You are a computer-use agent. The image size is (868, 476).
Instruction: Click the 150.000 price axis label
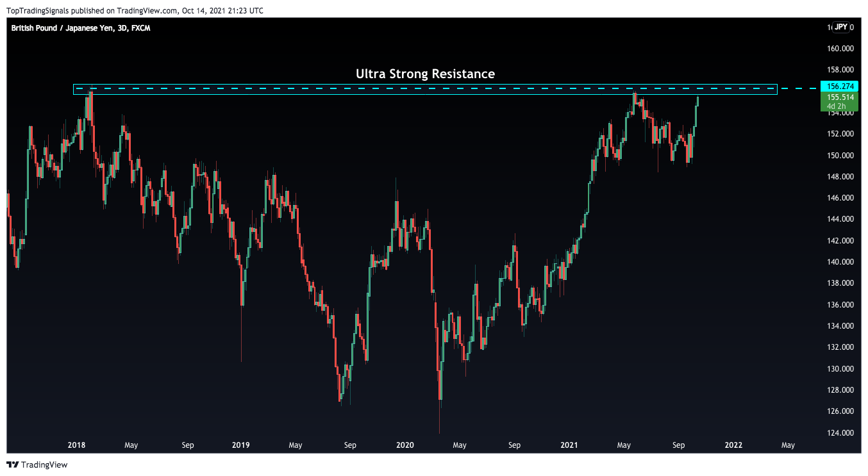pyautogui.click(x=840, y=155)
